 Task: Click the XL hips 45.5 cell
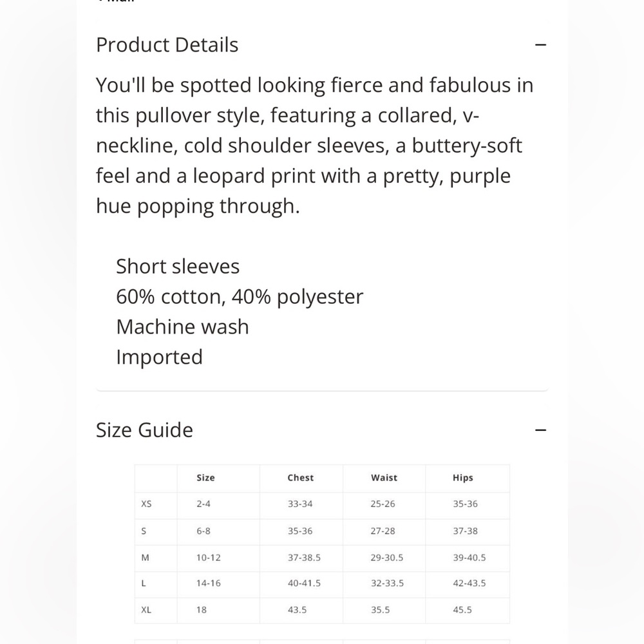pyautogui.click(x=462, y=610)
